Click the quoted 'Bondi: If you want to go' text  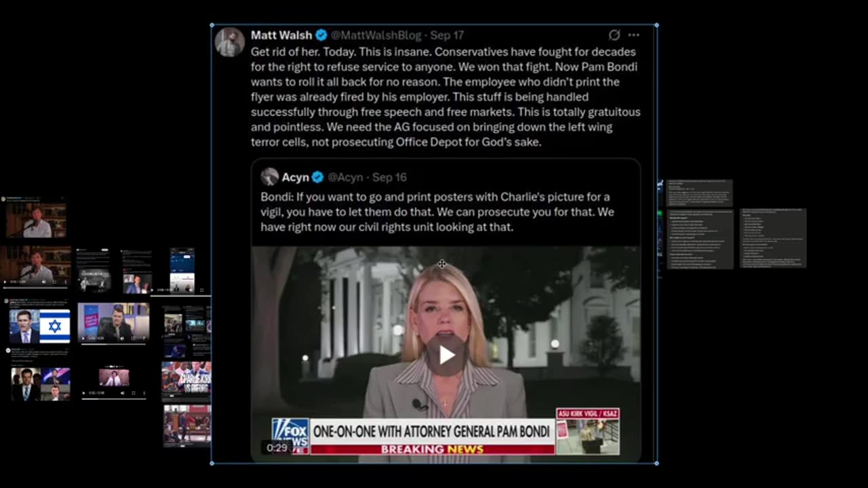click(437, 211)
